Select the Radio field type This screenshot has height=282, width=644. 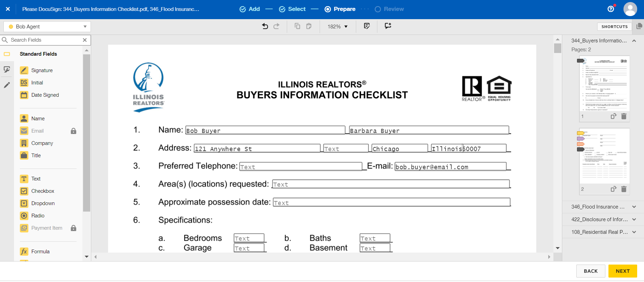[38, 216]
